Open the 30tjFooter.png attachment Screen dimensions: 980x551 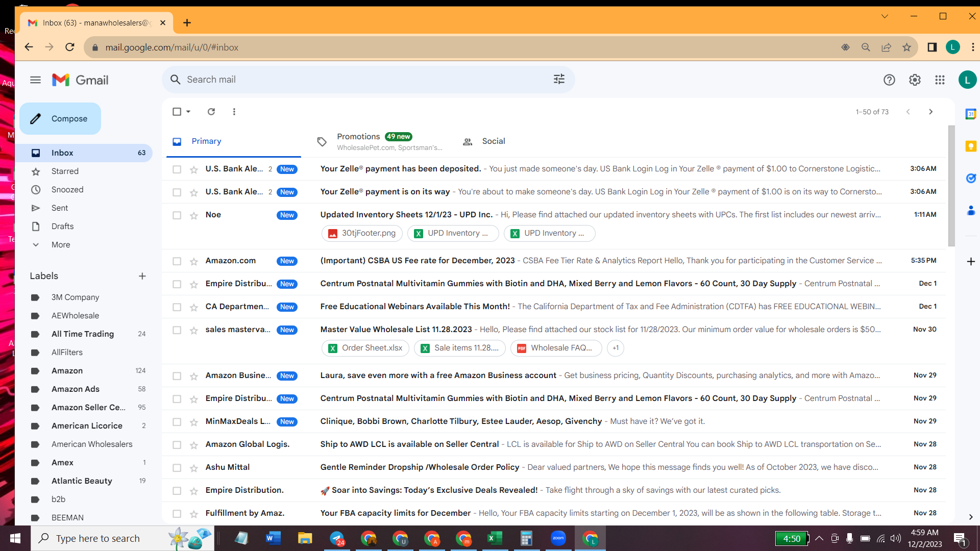(362, 233)
